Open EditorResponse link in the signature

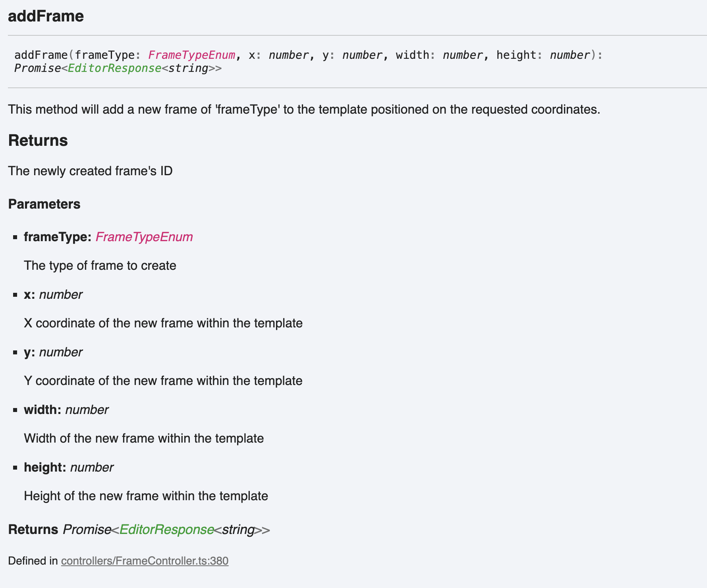[x=114, y=68]
